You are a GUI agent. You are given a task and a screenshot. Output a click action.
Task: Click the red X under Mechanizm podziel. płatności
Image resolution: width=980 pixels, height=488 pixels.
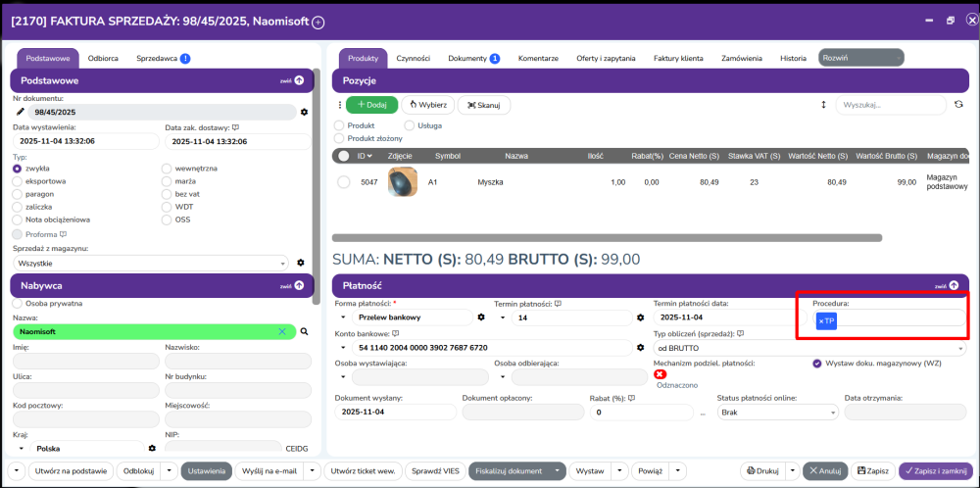pyautogui.click(x=661, y=373)
